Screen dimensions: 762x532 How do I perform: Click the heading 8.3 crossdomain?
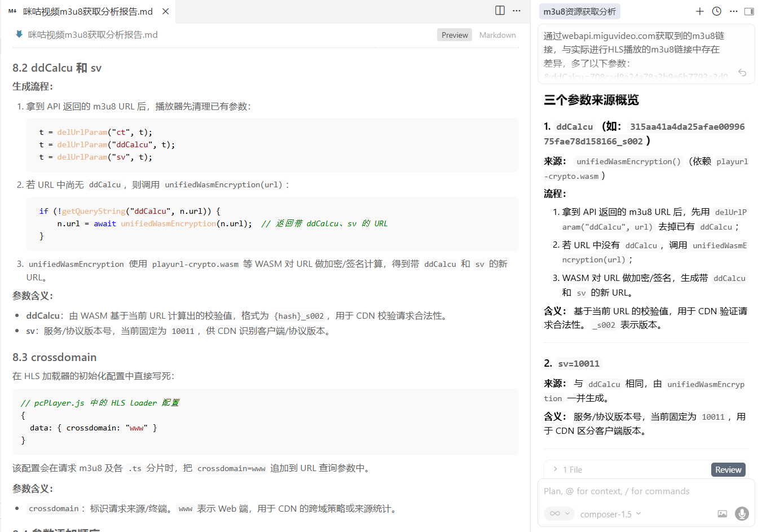pyautogui.click(x=55, y=357)
